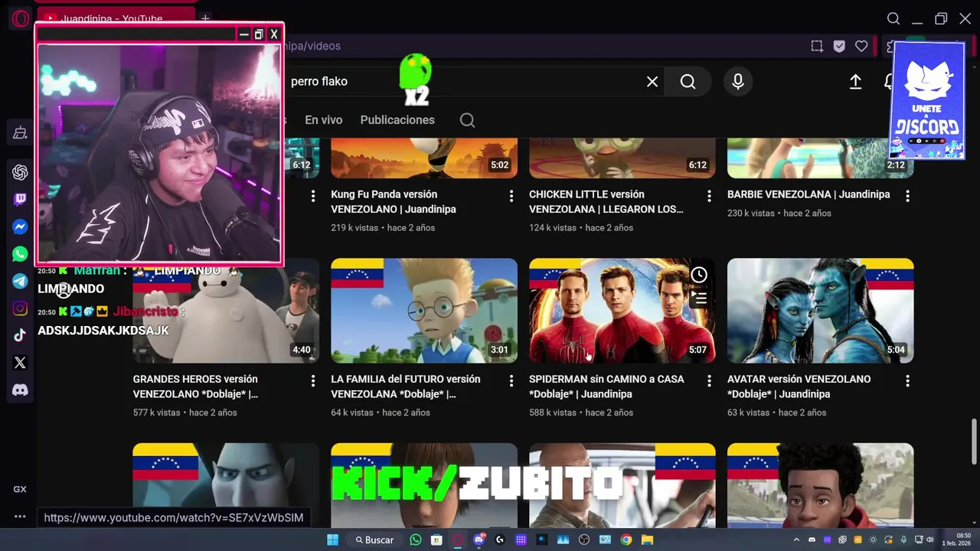Open the YouTube upload/create button
The height and width of the screenshot is (551, 980).
point(855,81)
